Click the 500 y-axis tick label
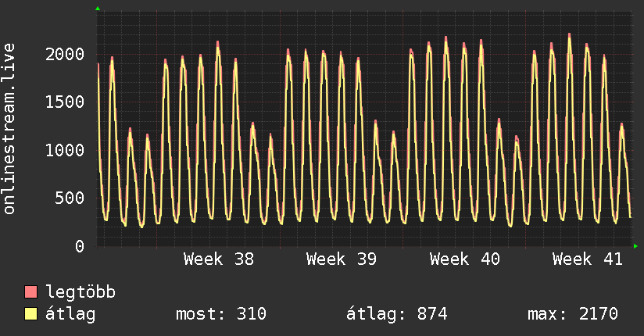This screenshot has width=644, height=336. coord(70,198)
